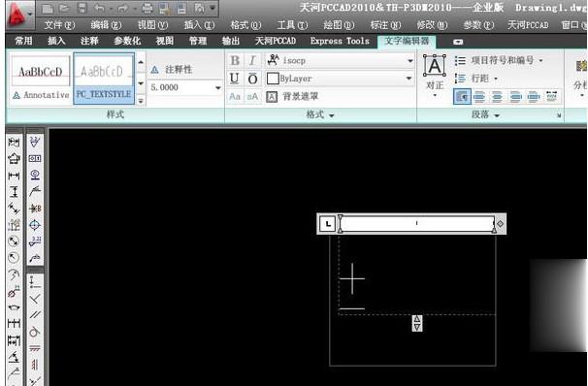Image resolution: width=588 pixels, height=386 pixels.
Task: Click the Open folder icon in quick access bar
Action: point(64,8)
